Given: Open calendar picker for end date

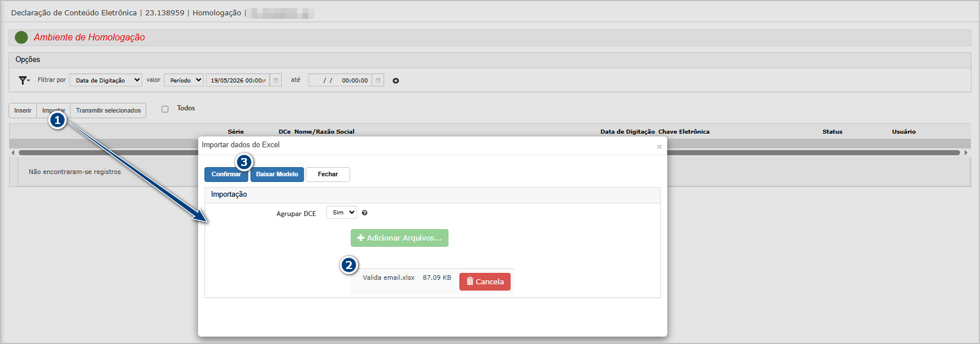Looking at the screenshot, I should coord(378,80).
